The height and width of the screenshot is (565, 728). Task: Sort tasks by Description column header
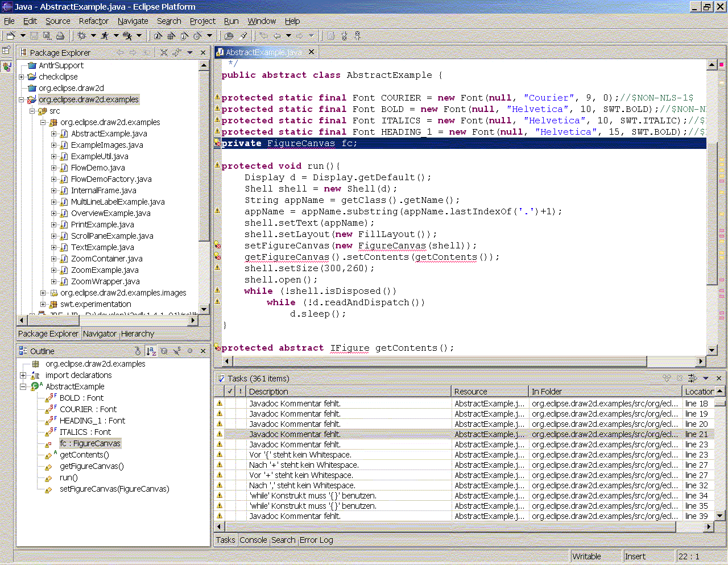(349, 391)
